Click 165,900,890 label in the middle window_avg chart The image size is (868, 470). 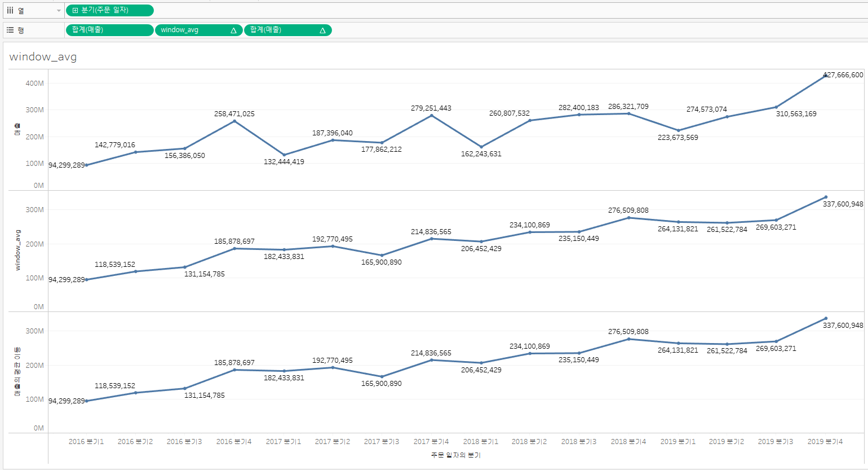(382, 262)
